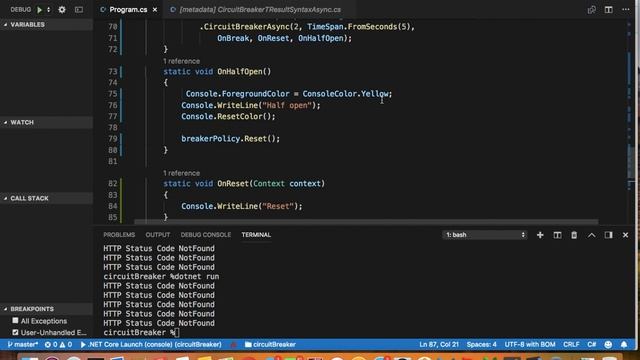
Task: Click the 'circuitBreaker %dotnet run' terminal line
Action: [161, 276]
